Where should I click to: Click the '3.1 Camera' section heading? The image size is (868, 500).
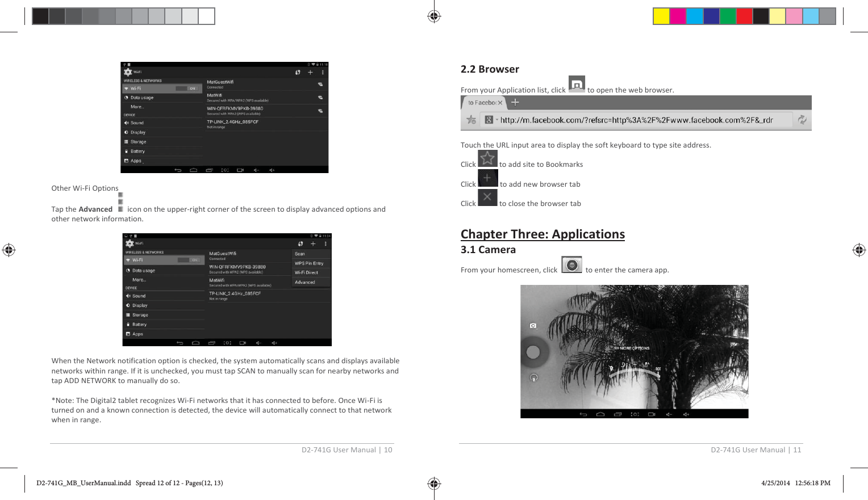(488, 250)
